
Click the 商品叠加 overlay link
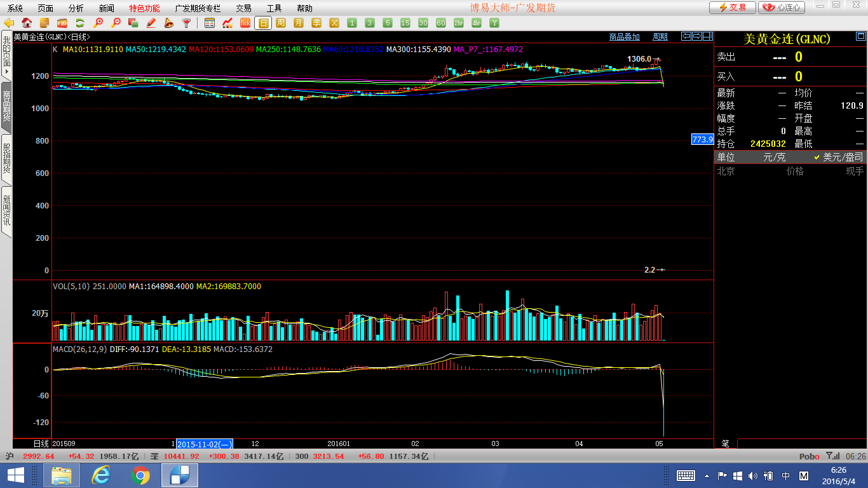[x=624, y=37]
